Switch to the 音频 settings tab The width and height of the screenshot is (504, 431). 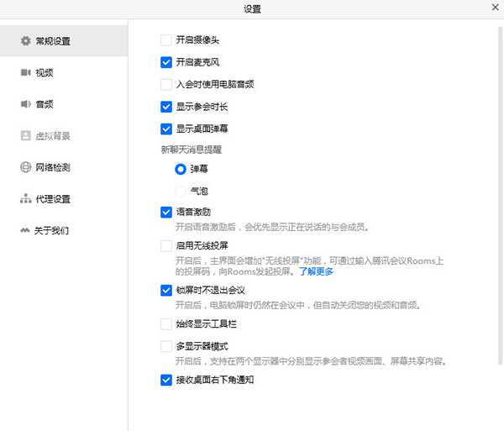click(x=45, y=104)
